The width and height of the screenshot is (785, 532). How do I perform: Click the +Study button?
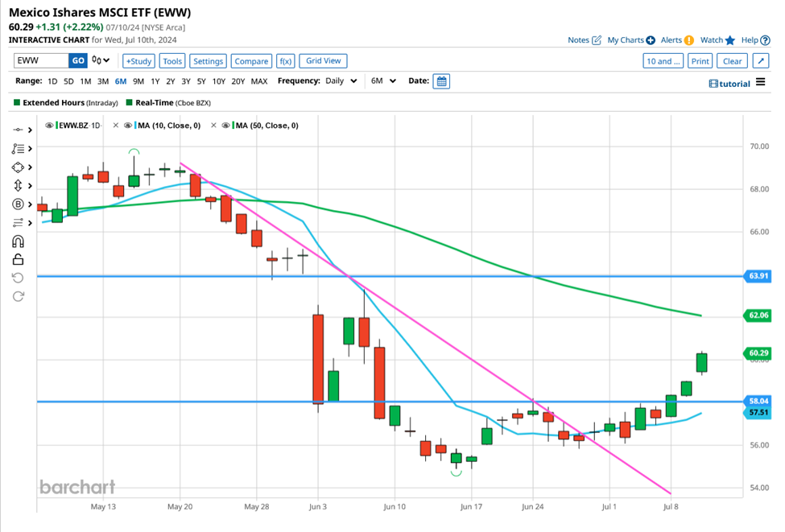pos(138,61)
